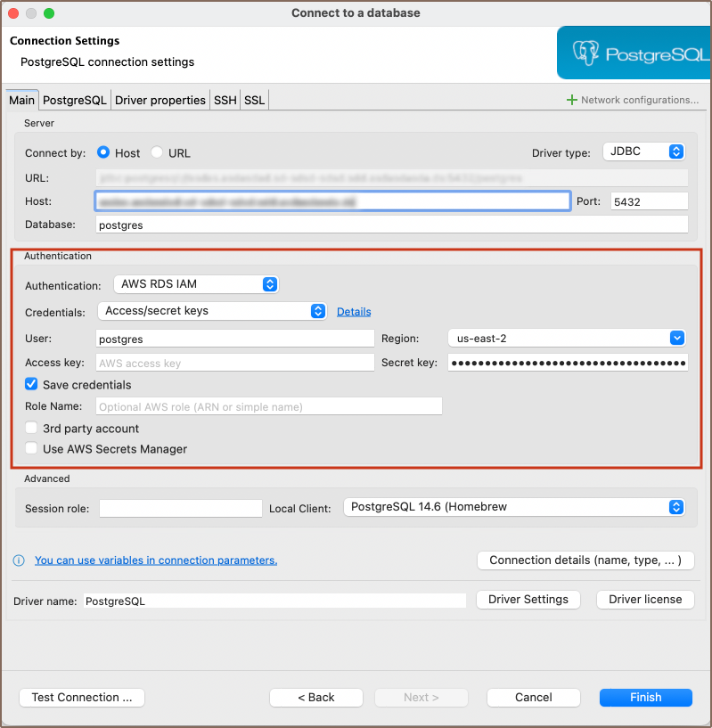The height and width of the screenshot is (728, 712).
Task: Expand the Local Client PostgreSQL 14.6 dropdown
Action: click(x=512, y=507)
